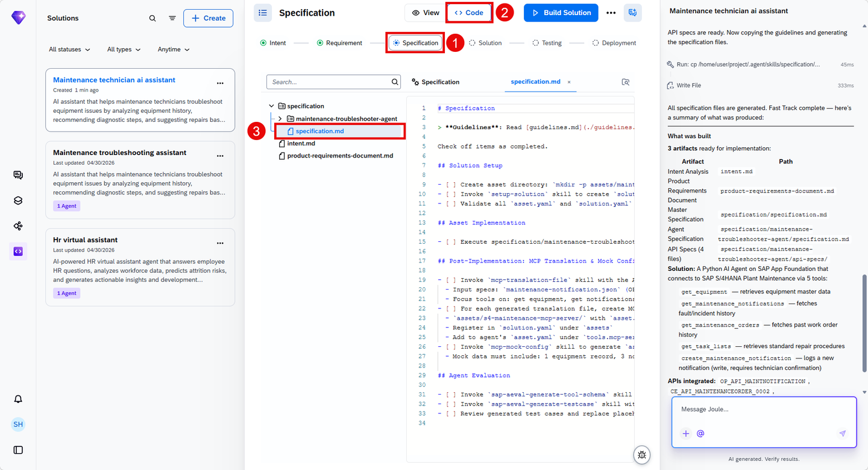Open the Maintenance troubleshooting assistant card
This screenshot has width=868, height=470.
(140, 180)
